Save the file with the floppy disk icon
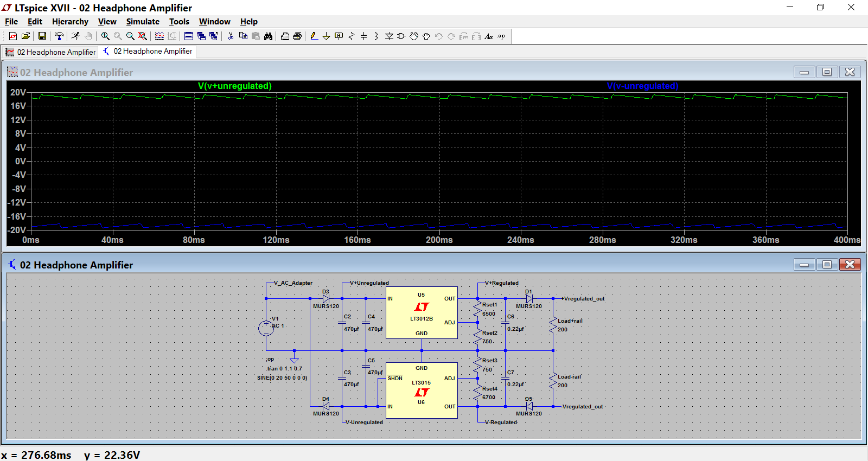The height and width of the screenshot is (461, 868). 42,36
